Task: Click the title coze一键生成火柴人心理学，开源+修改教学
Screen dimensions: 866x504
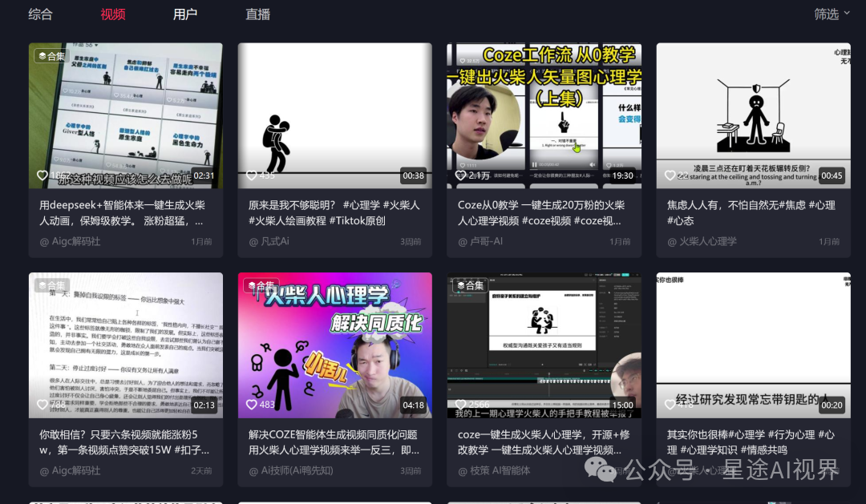Action: click(x=544, y=442)
